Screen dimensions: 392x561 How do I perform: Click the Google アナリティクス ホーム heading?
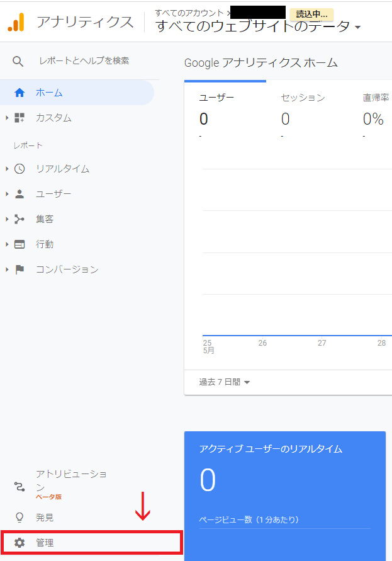click(x=261, y=63)
